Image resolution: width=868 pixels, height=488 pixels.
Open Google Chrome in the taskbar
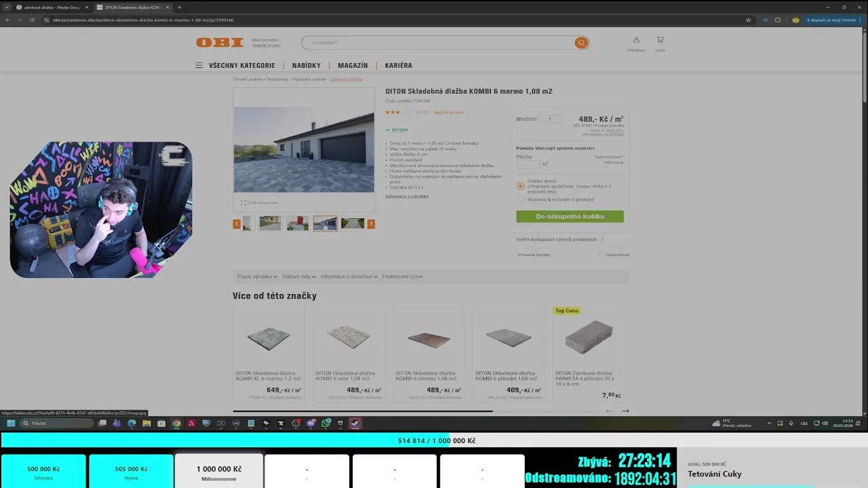[x=176, y=424]
